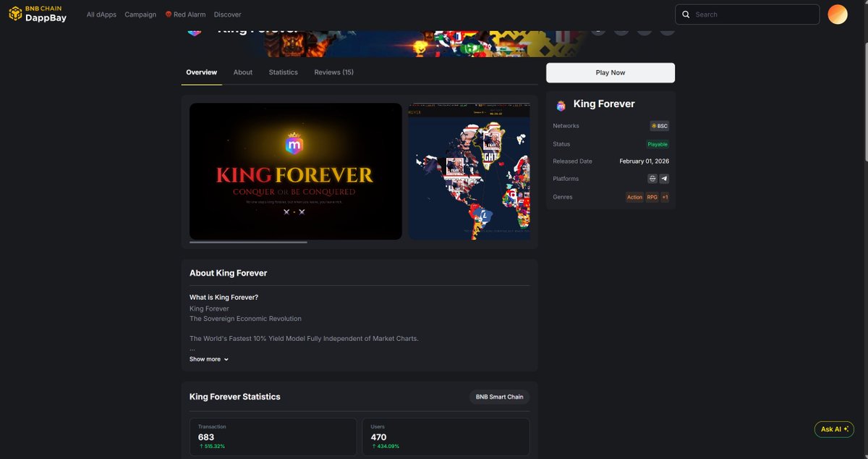Open the Red Alarm page
Image resolution: width=868 pixels, height=459 pixels.
[185, 14]
